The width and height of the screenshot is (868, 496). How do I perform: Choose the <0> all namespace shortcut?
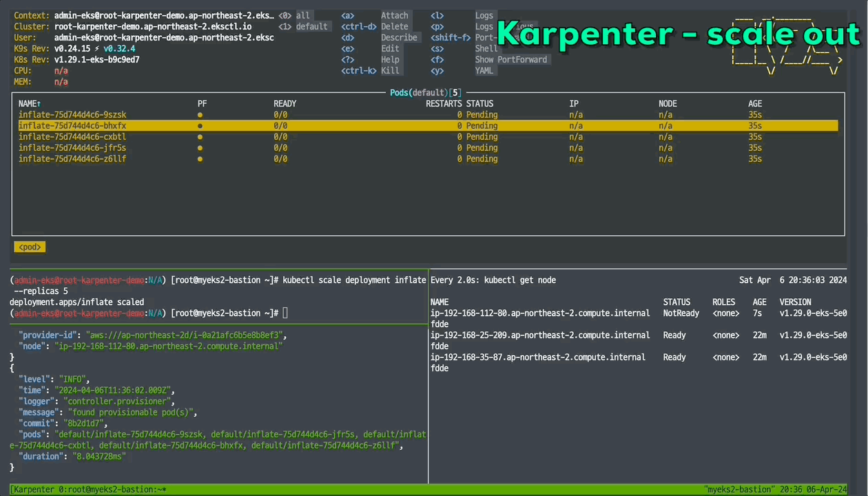click(x=294, y=15)
